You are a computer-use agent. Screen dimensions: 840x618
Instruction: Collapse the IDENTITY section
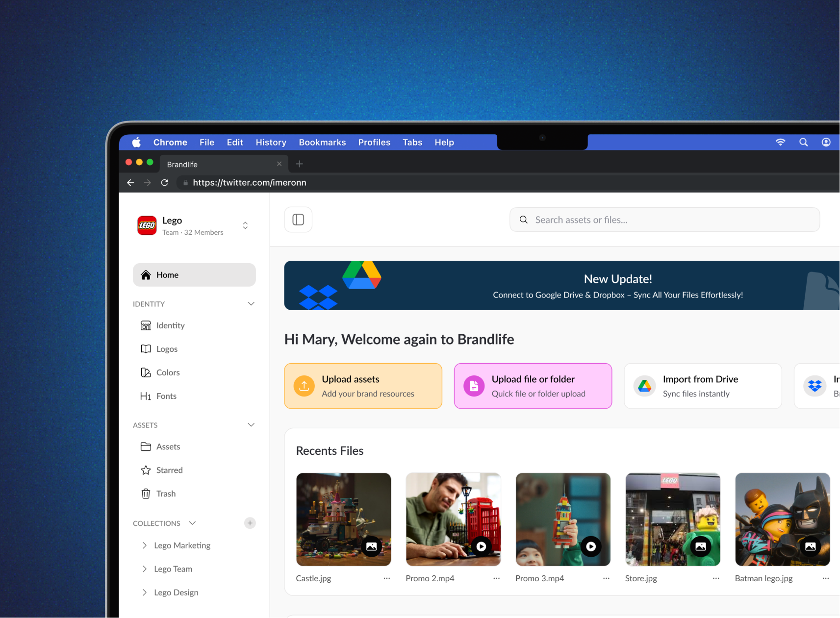click(x=251, y=304)
